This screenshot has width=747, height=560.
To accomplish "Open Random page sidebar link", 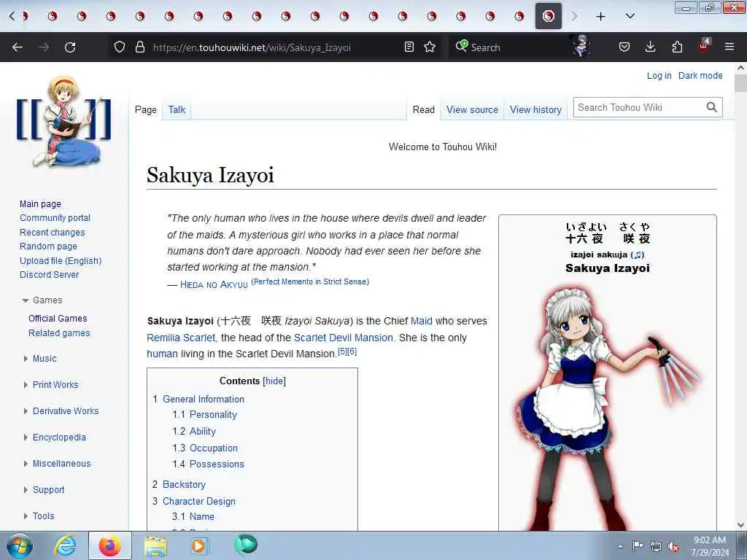I will pyautogui.click(x=48, y=246).
